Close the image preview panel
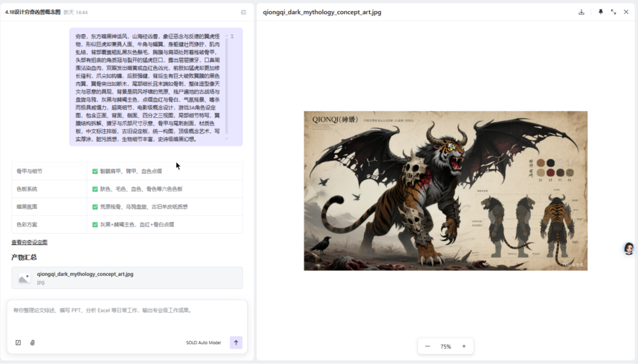638x364 pixels. click(626, 12)
